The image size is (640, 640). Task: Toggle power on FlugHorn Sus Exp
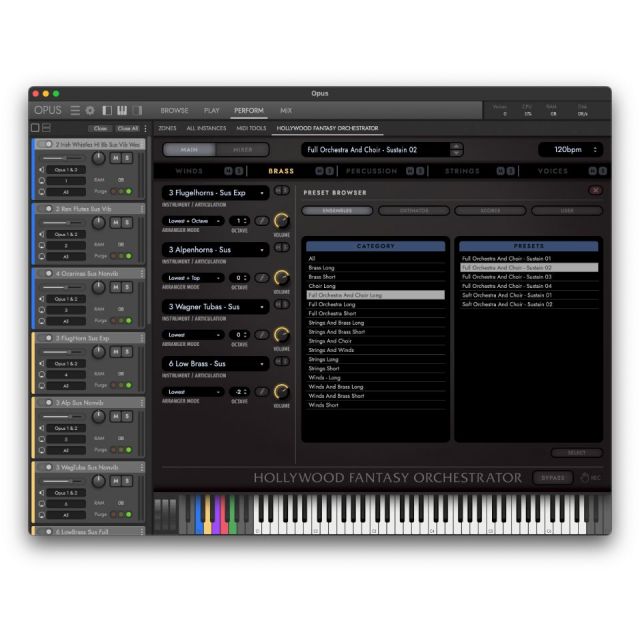click(49, 338)
